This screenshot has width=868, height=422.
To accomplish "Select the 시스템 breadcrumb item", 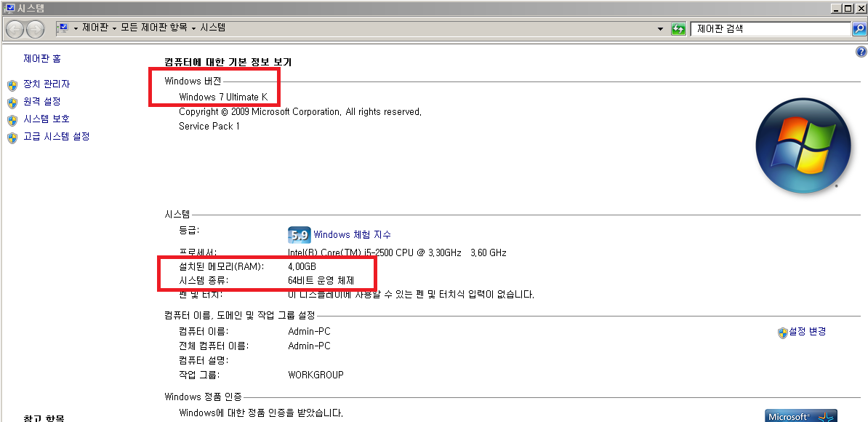I will click(212, 28).
